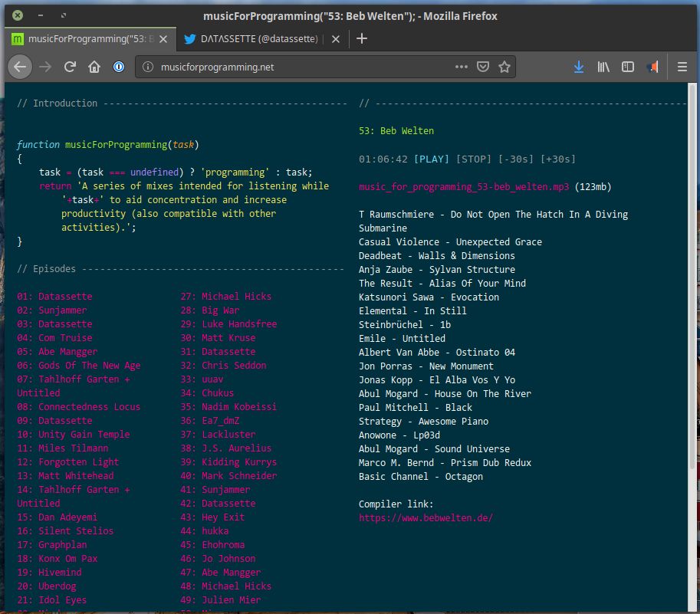Click the address bar URL field

pos(299,67)
